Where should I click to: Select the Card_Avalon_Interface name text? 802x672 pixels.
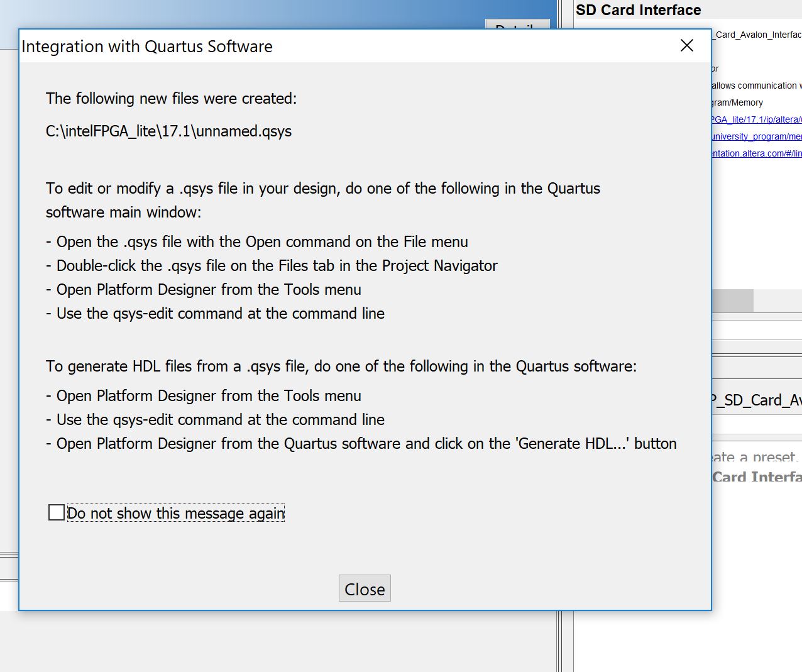point(757,35)
